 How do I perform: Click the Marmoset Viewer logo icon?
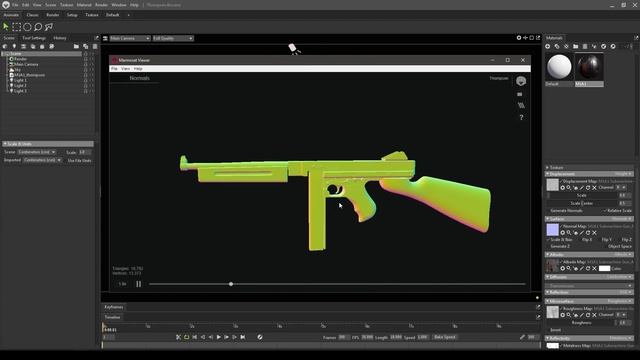521,81
